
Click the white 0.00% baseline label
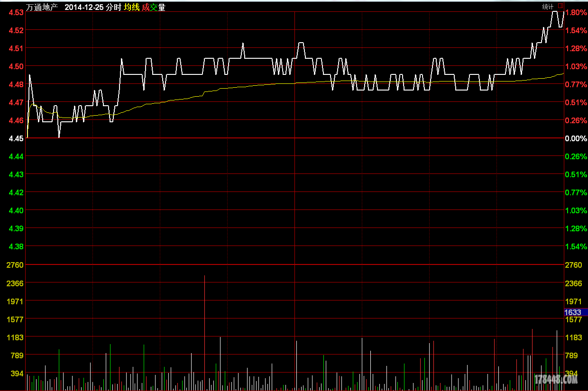pyautogui.click(x=576, y=138)
